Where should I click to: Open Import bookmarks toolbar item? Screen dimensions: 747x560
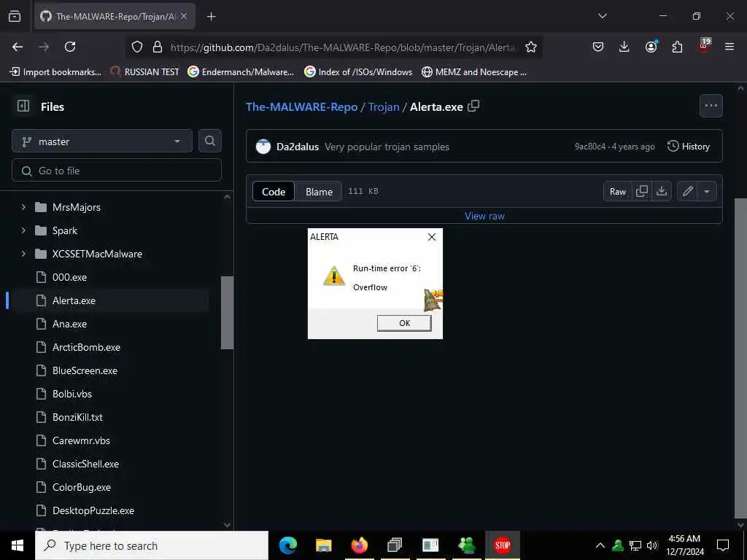55,72
